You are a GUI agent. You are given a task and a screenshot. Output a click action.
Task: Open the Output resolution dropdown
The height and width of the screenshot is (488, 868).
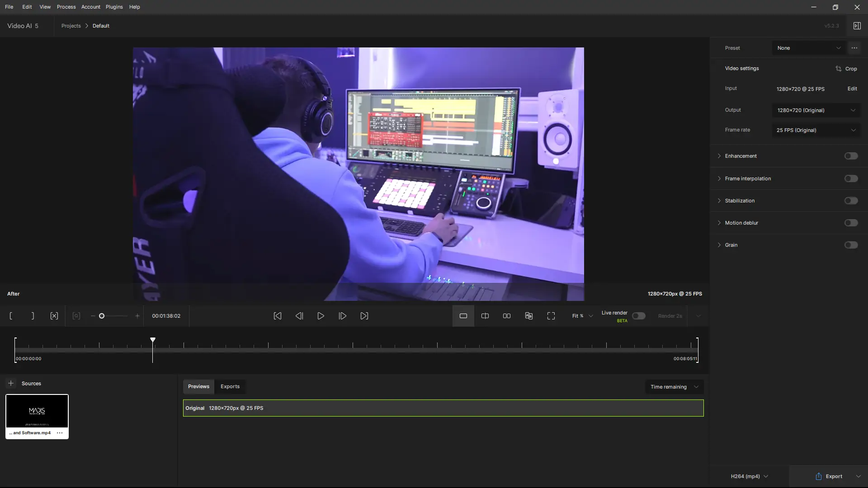click(x=816, y=110)
